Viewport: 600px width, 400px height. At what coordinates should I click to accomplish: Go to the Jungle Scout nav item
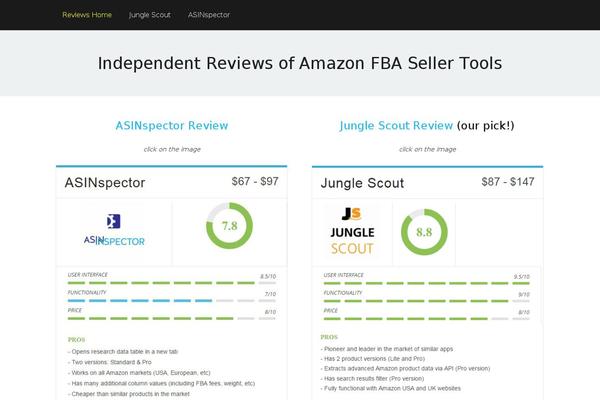pos(150,15)
